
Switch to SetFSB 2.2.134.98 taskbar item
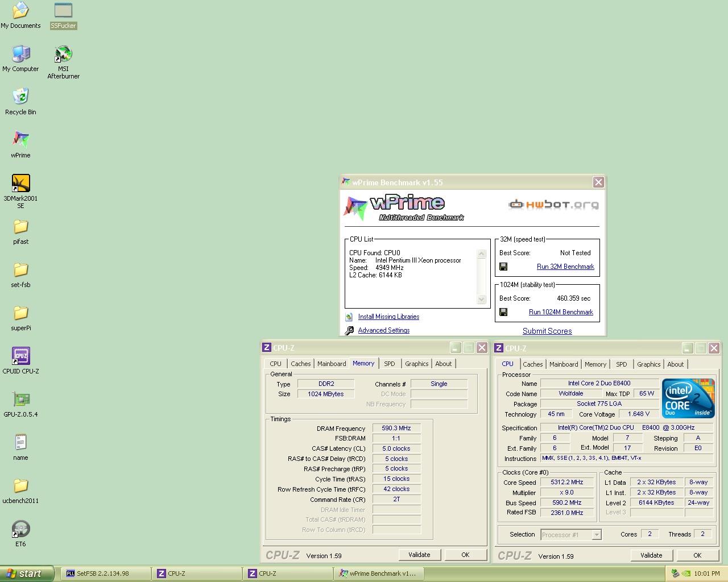click(x=105, y=573)
